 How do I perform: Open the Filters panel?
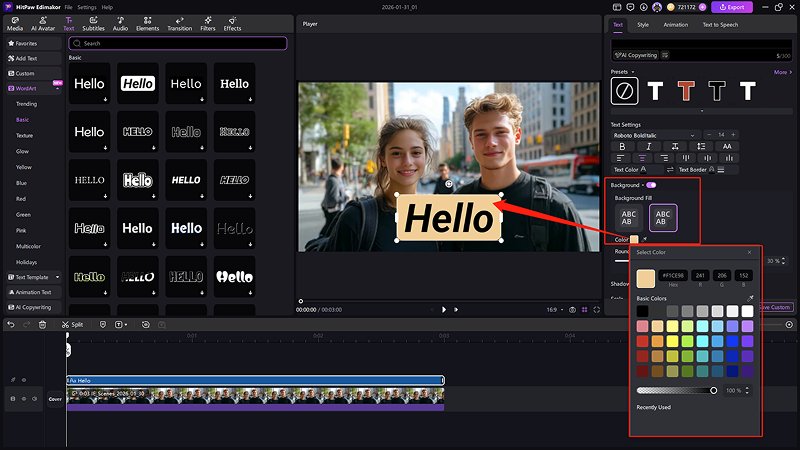click(x=208, y=23)
